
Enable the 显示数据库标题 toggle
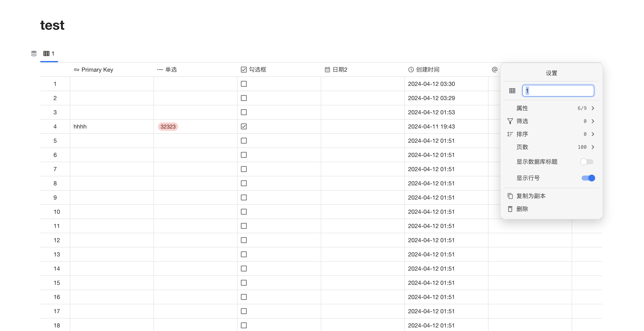(586, 162)
